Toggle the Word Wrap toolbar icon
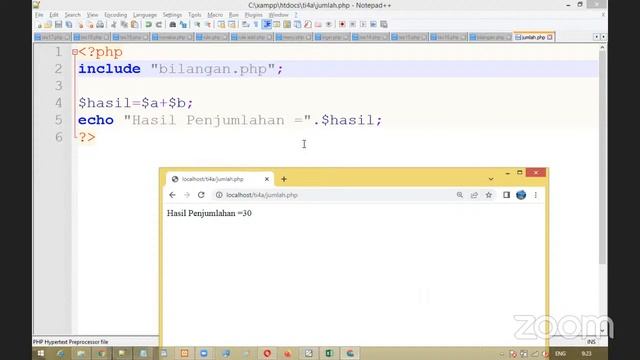 [x=246, y=25]
